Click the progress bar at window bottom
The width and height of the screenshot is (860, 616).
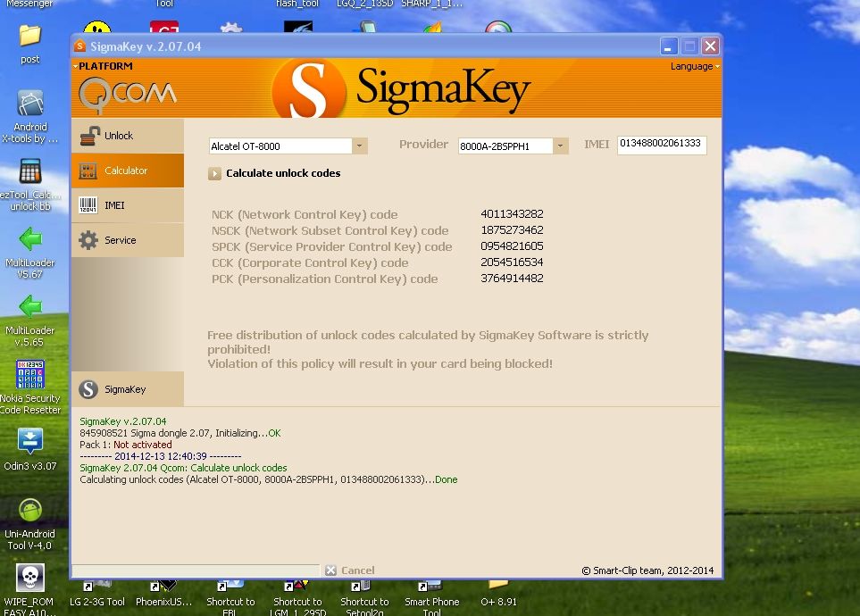[196, 570]
